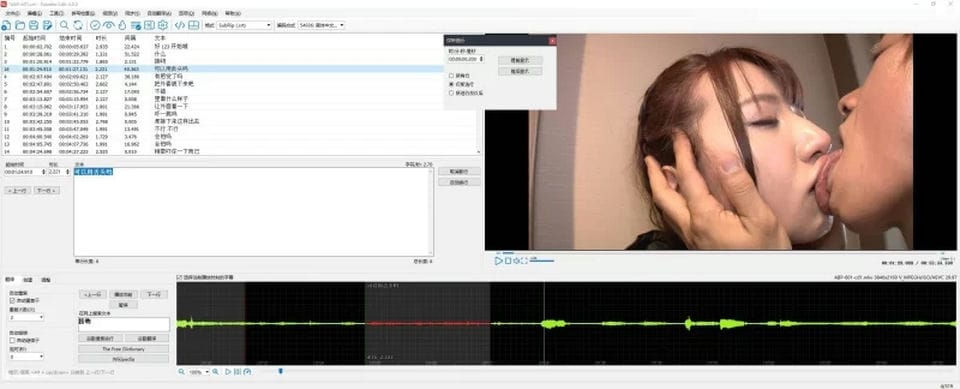Switch to source view via code icon
The height and width of the screenshot is (389, 960).
[179, 25]
